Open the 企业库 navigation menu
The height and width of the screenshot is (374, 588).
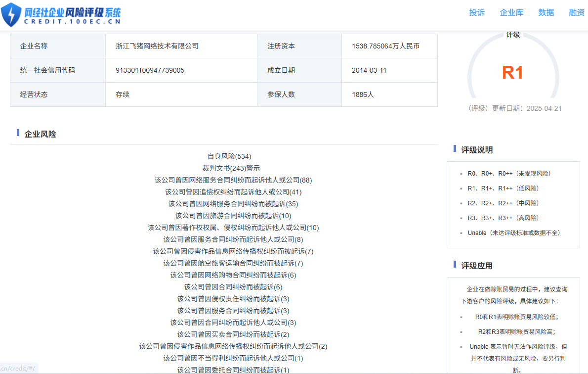[x=511, y=12]
